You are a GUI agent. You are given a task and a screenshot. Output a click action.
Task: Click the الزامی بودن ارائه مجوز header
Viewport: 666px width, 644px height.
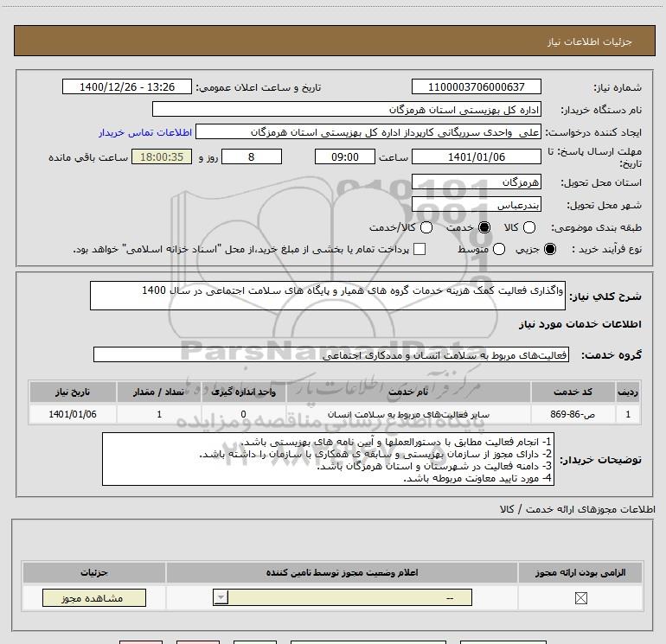coord(580,572)
